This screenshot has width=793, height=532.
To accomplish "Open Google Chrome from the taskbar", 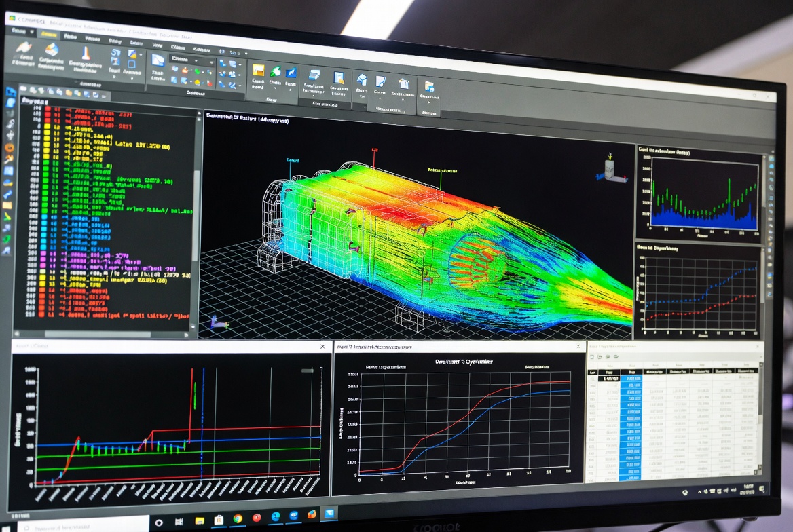I will pyautogui.click(x=237, y=519).
